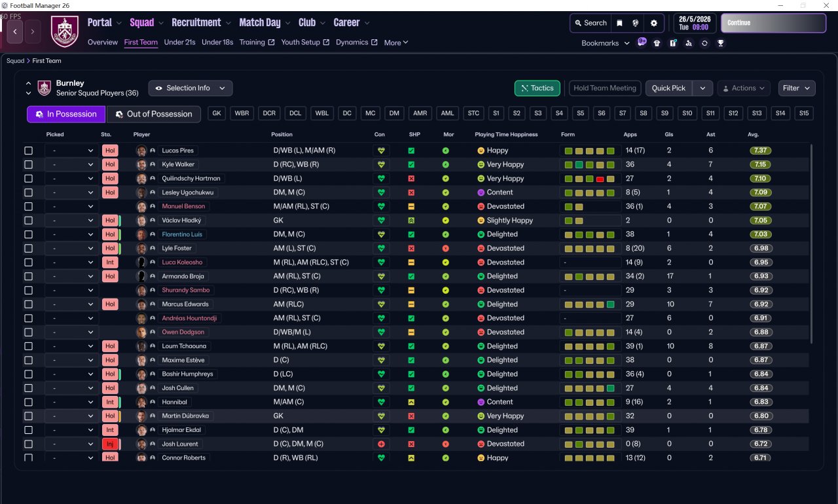The width and height of the screenshot is (838, 504).
Task: Select the checkbox beside Florentino Luís
Action: (x=28, y=234)
